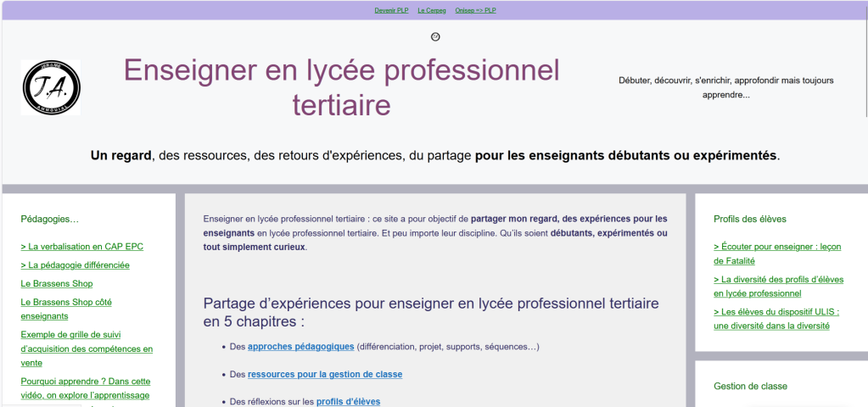Open the Onisep => PLP link
This screenshot has width=868, height=407.
pyautogui.click(x=475, y=10)
